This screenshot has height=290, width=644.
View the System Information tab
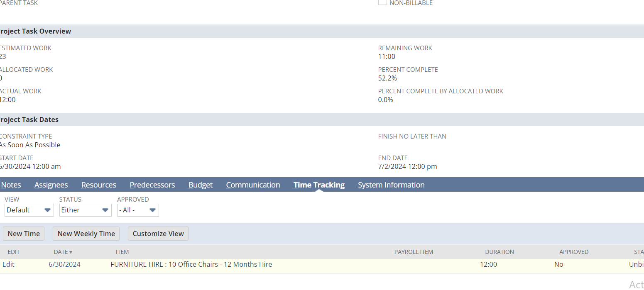pyautogui.click(x=391, y=185)
